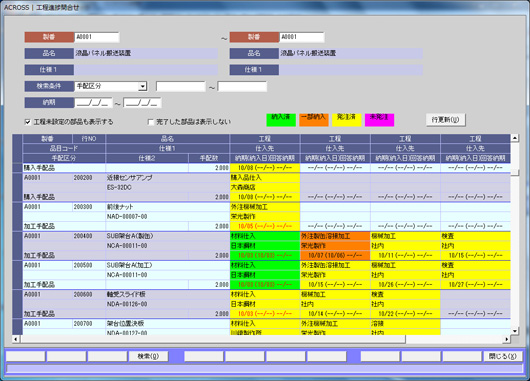
Task: Click the 10/07 (10/06) delivery date cell
Action: click(335, 256)
